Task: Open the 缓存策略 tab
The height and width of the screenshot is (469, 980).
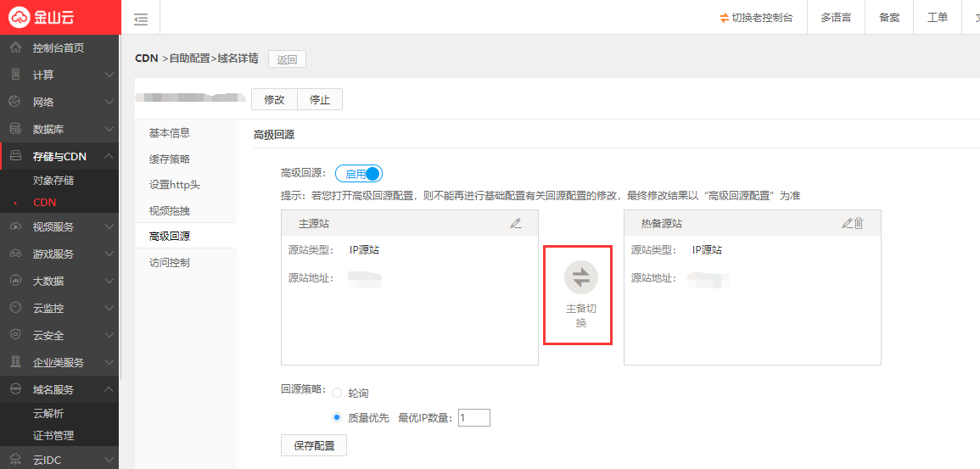Action: pos(170,159)
